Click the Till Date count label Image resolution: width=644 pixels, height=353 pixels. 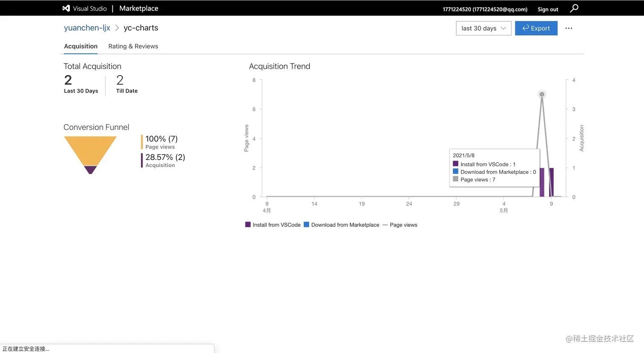[x=126, y=91]
